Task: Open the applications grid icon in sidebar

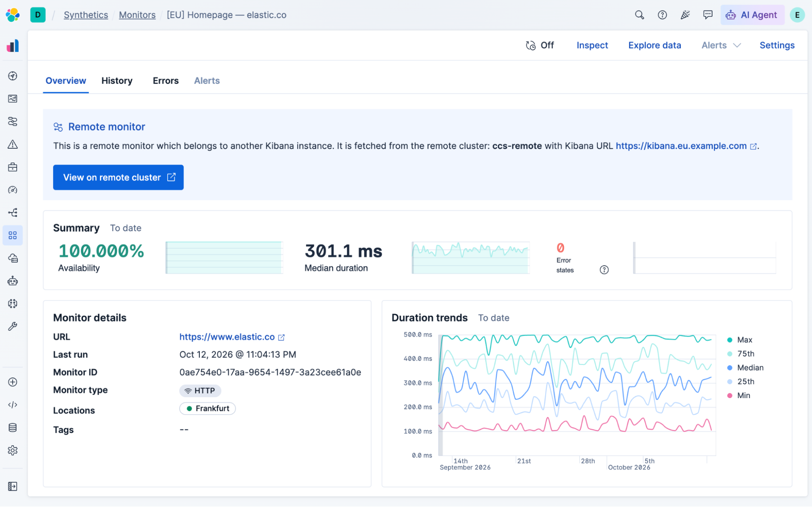Action: click(x=13, y=235)
